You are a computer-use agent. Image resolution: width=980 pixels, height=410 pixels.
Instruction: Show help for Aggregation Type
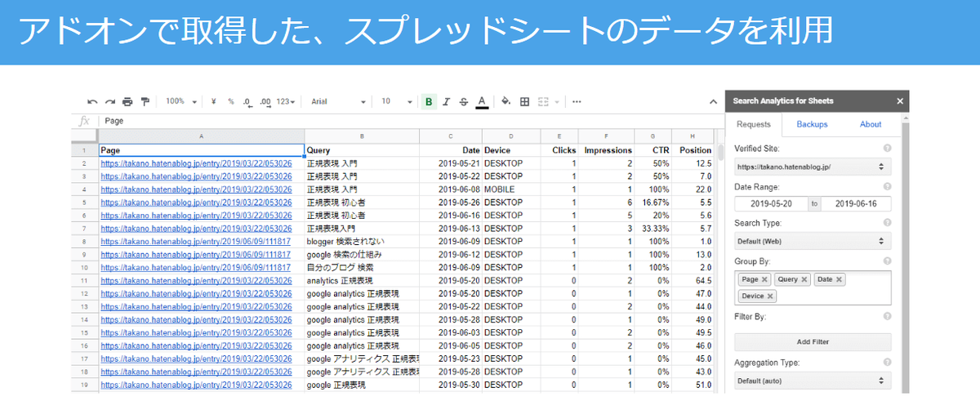[x=887, y=362]
